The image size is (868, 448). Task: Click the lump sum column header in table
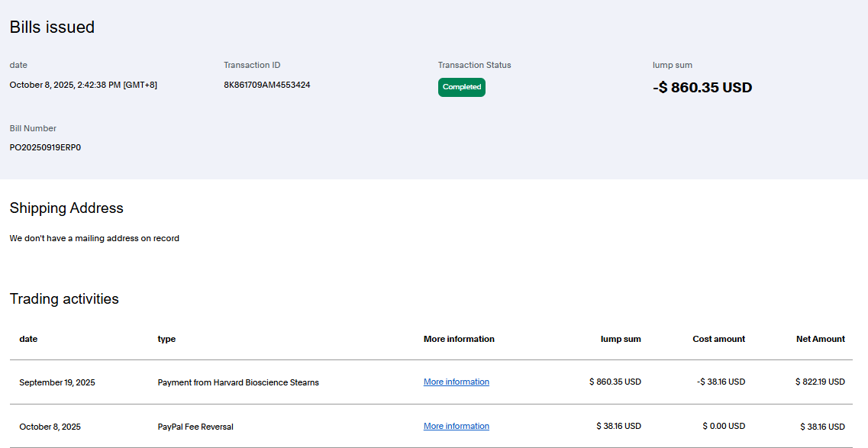click(x=620, y=339)
